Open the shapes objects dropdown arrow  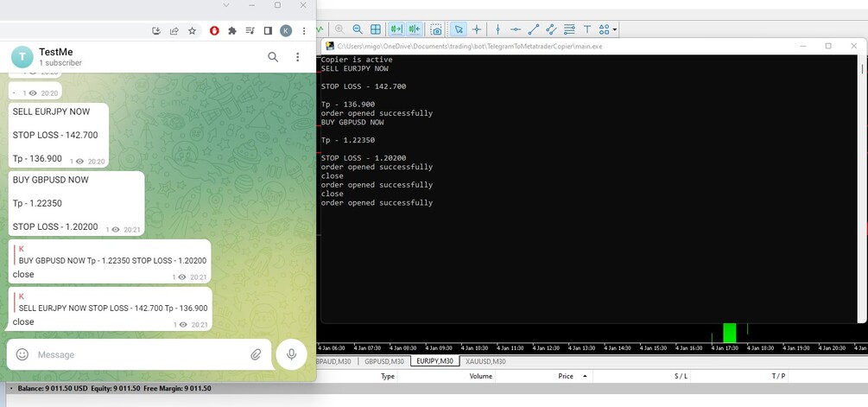[x=615, y=30]
